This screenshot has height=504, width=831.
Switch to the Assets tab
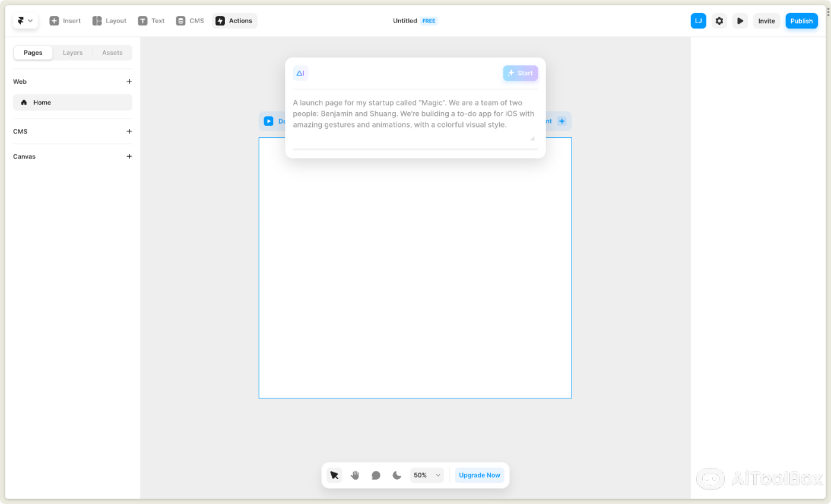(x=112, y=52)
